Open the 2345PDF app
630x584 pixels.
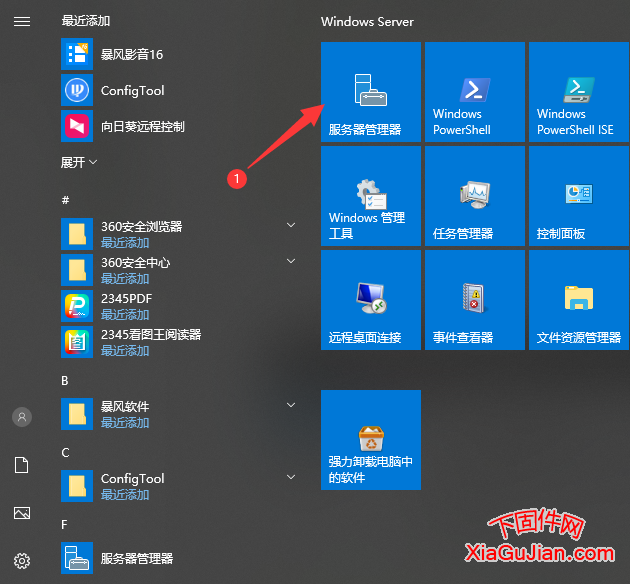[x=181, y=306]
